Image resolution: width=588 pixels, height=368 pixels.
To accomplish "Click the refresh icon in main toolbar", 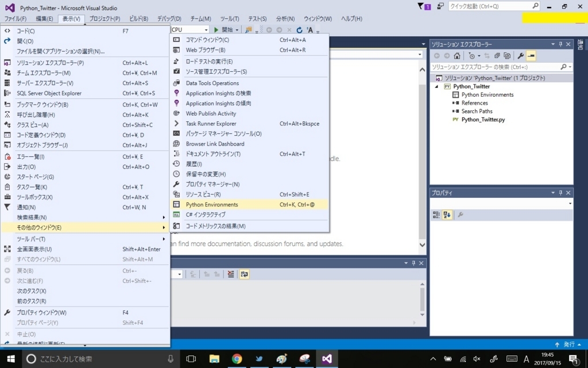I will (x=299, y=30).
